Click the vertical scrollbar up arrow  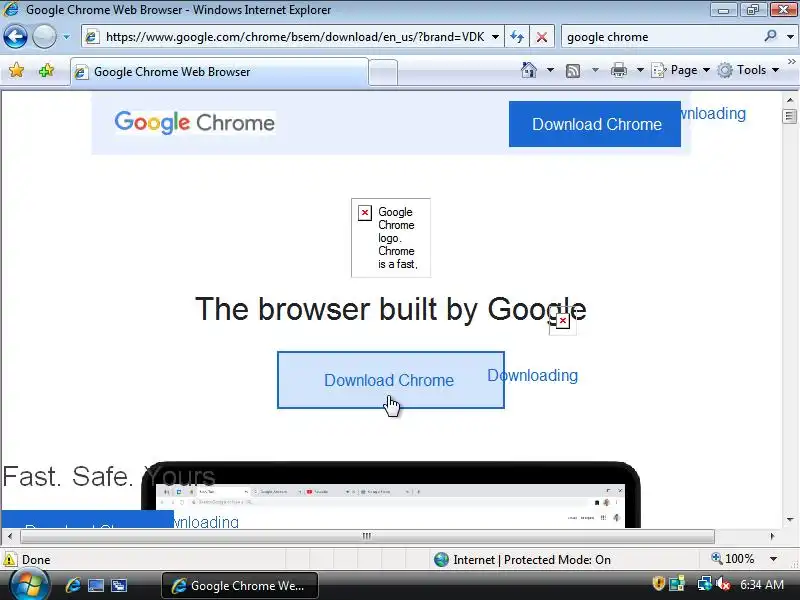click(x=790, y=100)
